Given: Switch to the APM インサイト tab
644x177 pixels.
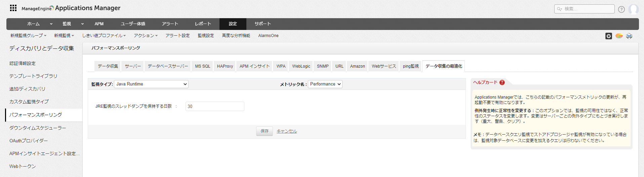Looking at the screenshot, I should (254, 66).
